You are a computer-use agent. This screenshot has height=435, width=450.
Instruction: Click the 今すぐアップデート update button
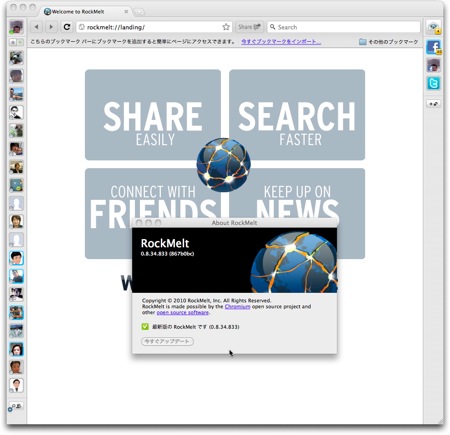167,341
